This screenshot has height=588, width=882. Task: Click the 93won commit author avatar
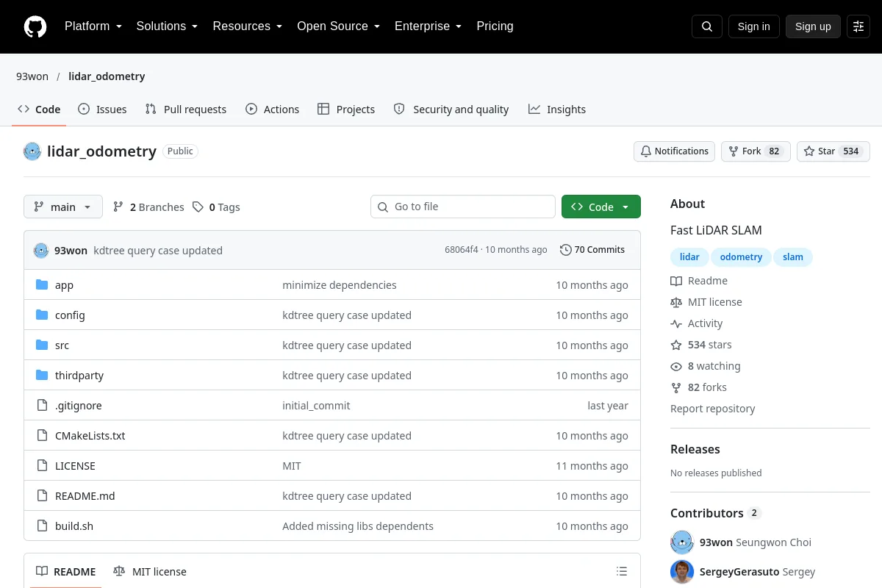click(41, 251)
